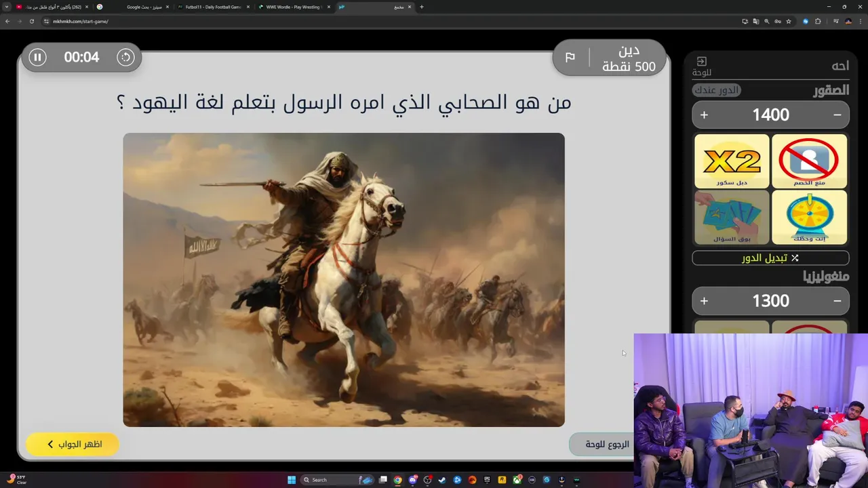Switch to the Futbol11 Daily Football tab
This screenshot has height=488, width=868.
[212, 7]
